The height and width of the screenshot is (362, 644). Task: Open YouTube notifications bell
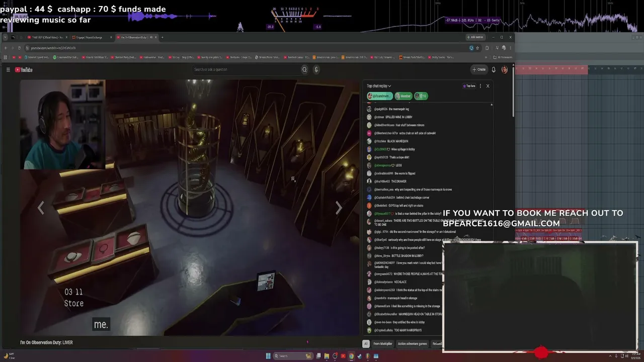coord(494,69)
